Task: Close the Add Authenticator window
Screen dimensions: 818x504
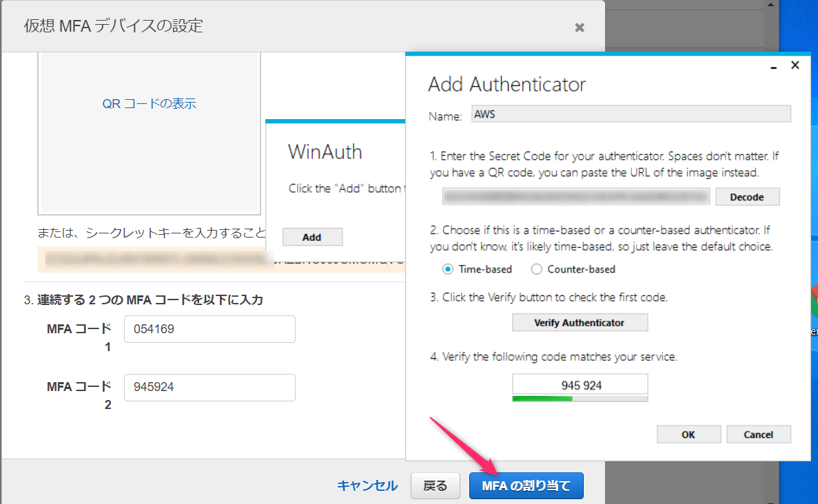Action: click(795, 65)
